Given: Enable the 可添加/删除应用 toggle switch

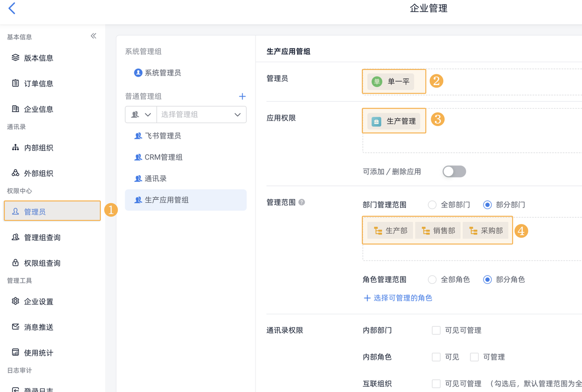Looking at the screenshot, I should 454,171.
